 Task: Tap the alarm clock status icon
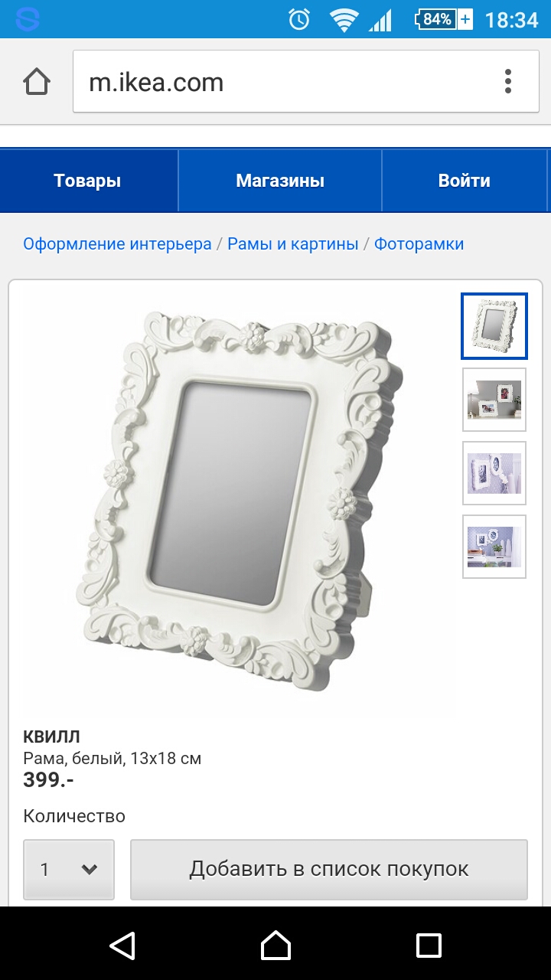[x=299, y=19]
